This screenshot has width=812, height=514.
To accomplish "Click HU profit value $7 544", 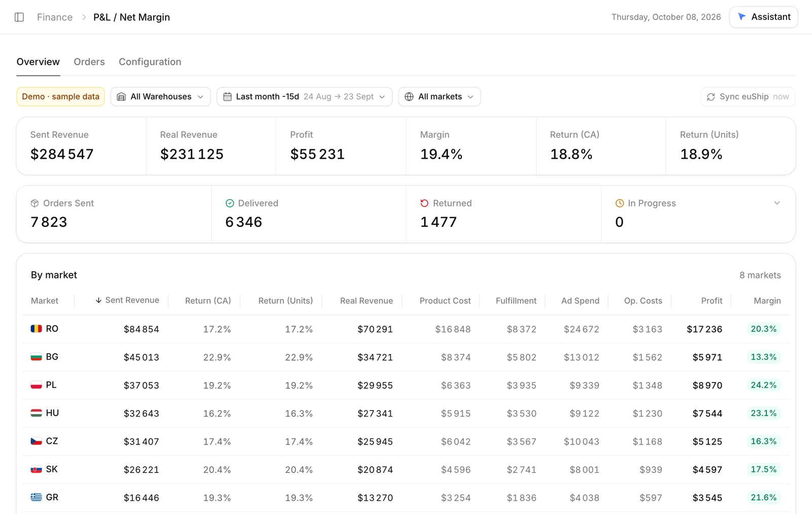I will click(x=707, y=414).
